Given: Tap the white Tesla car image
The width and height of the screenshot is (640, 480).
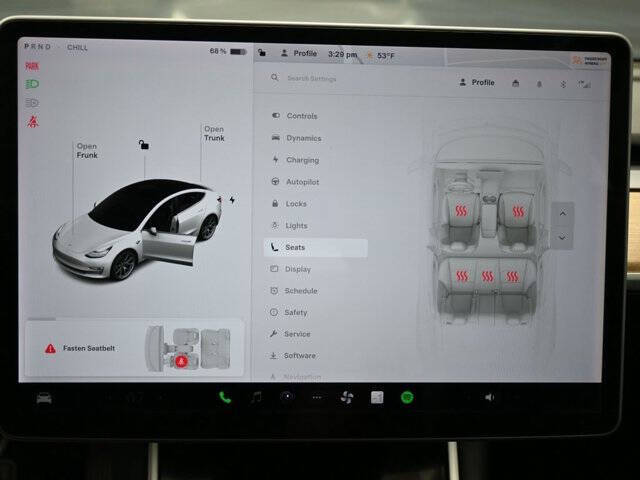Looking at the screenshot, I should pyautogui.click(x=138, y=229).
